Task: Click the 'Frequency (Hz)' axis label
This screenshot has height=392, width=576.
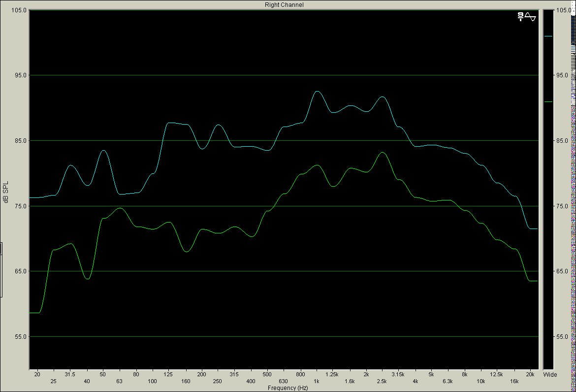Action: [288, 388]
